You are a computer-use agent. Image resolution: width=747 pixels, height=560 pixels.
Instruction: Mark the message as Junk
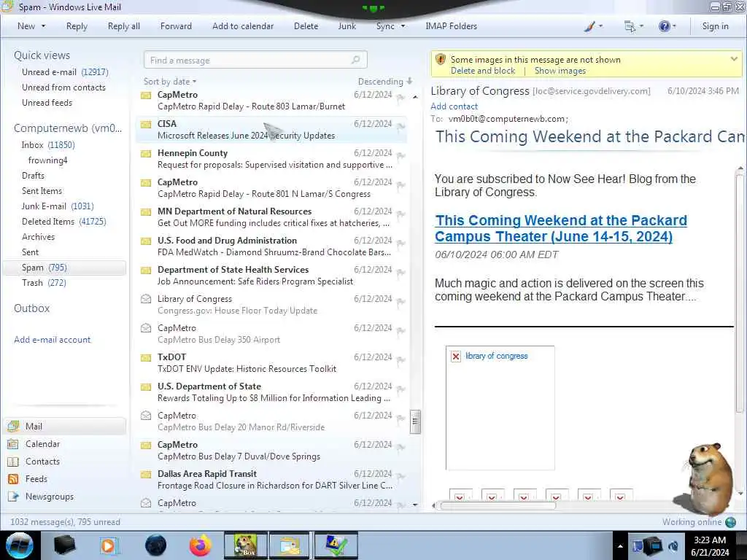click(347, 26)
